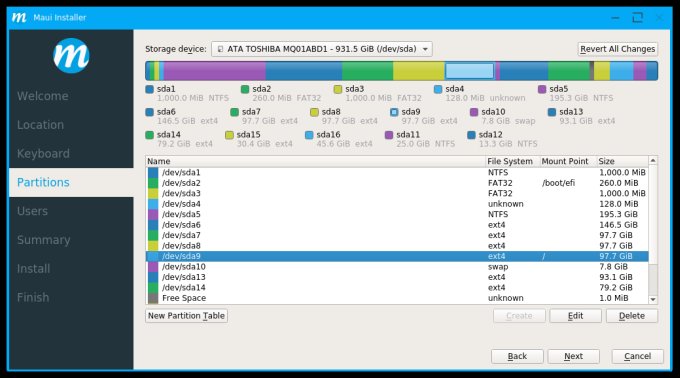Viewport: 680px width, 378px height.
Task: Click Revert All Changes button
Action: [x=618, y=49]
